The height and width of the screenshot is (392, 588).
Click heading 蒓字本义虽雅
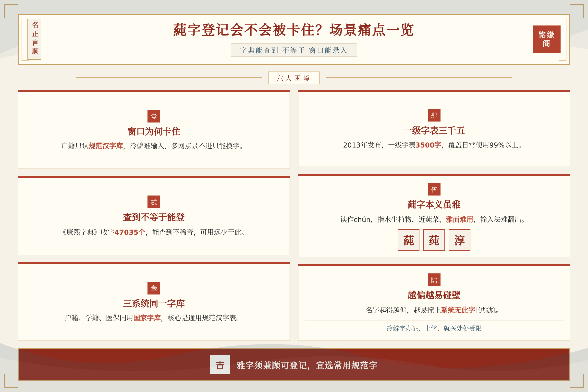(434, 205)
